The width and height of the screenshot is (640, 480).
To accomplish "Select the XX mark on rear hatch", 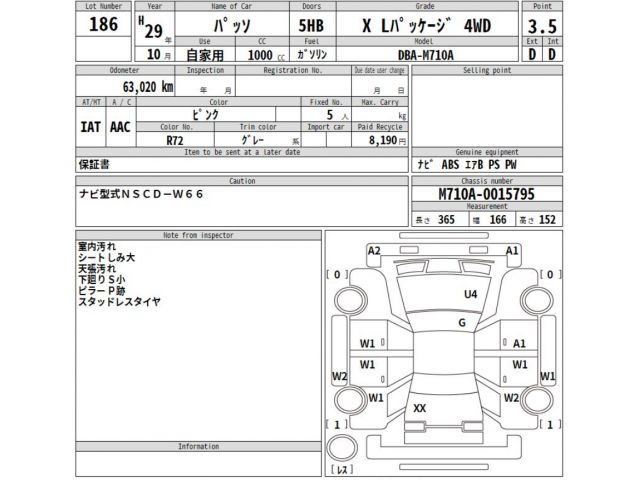I will (x=420, y=408).
